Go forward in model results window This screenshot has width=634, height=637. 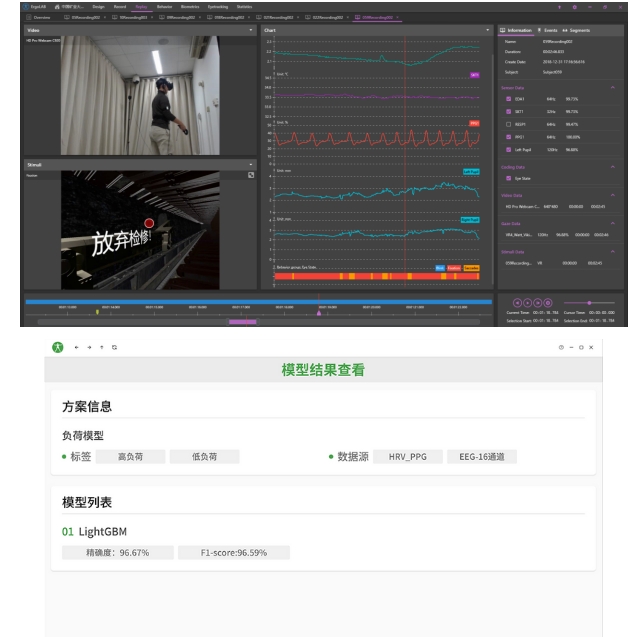[x=89, y=347]
